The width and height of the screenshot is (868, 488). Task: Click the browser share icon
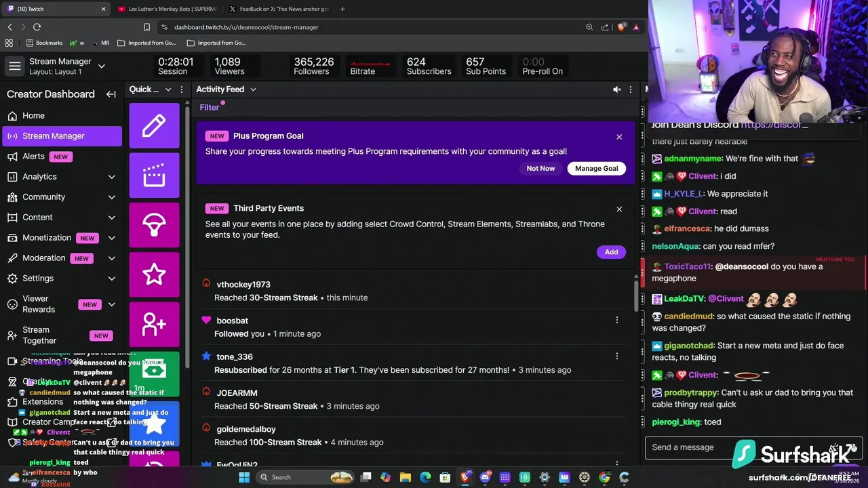[x=605, y=27]
